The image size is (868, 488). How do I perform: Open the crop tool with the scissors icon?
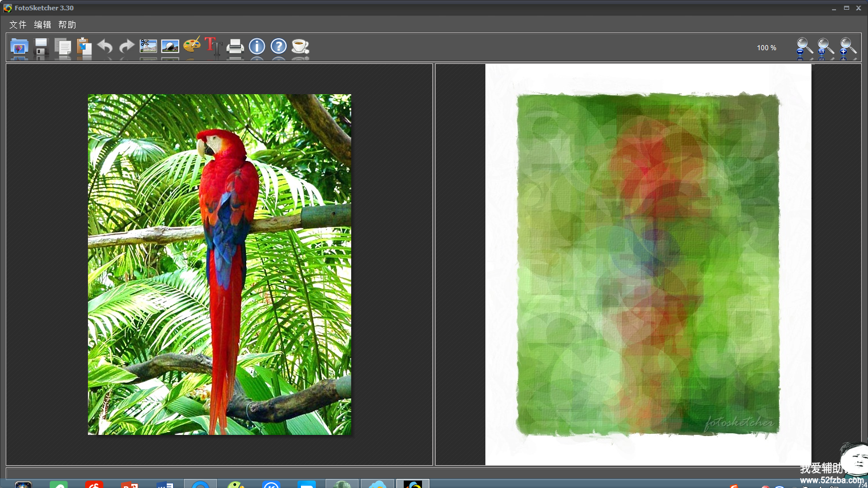pos(148,46)
